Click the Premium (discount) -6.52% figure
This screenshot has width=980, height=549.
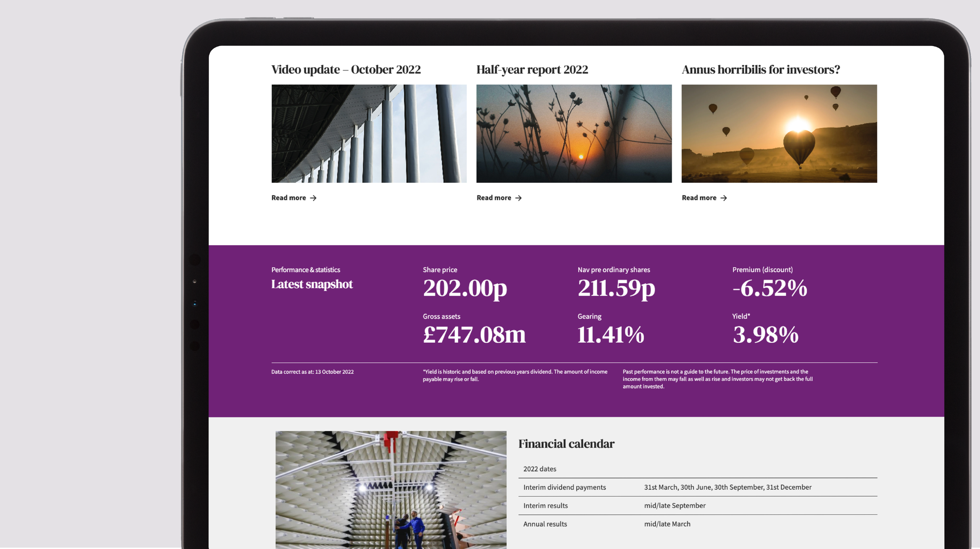[769, 288]
